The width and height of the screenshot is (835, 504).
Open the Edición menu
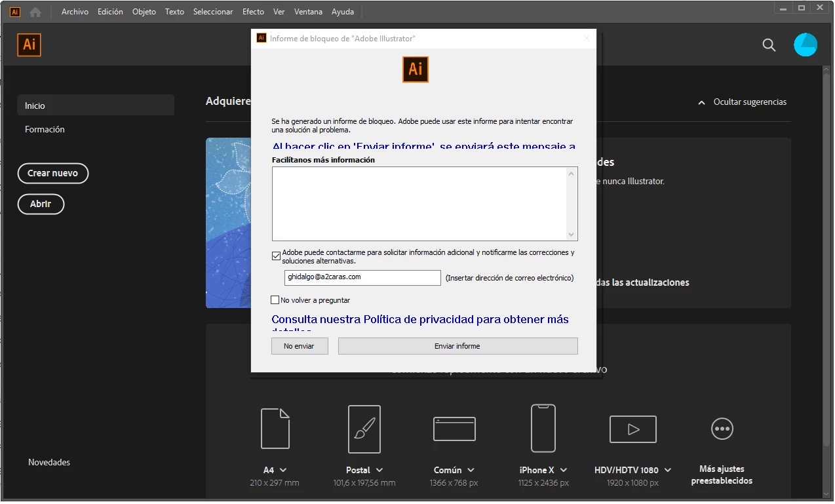(110, 12)
